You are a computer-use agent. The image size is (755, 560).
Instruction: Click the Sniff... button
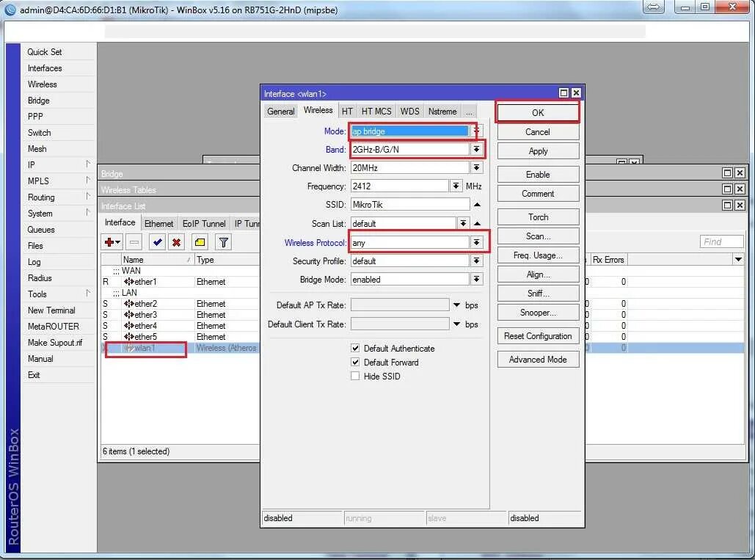point(538,294)
